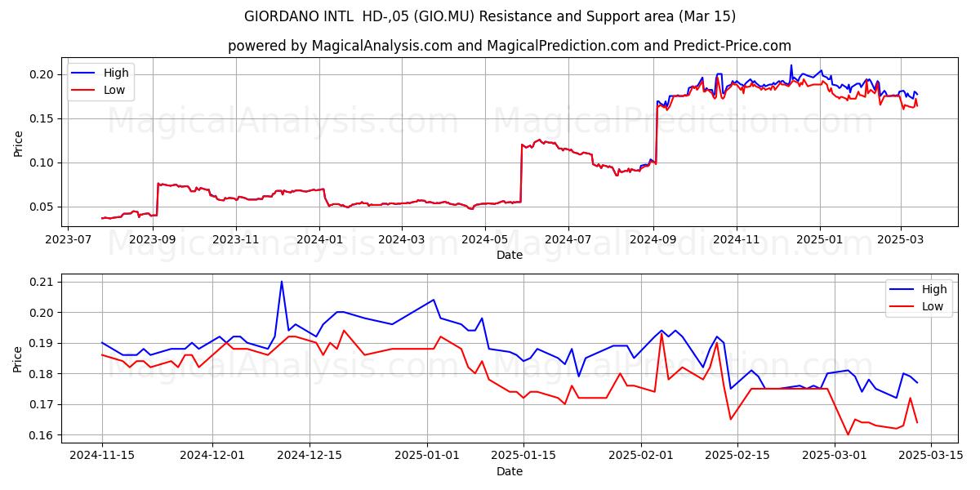The width and height of the screenshot is (980, 490).
Task: Click the 2024-05 tick label
Action: pos(484,239)
